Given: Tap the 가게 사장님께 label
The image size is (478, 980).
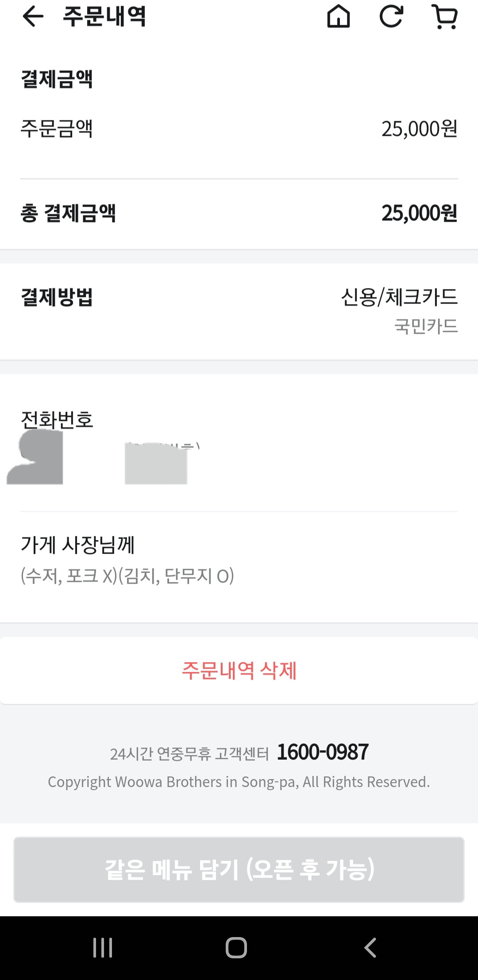Looking at the screenshot, I should click(77, 544).
